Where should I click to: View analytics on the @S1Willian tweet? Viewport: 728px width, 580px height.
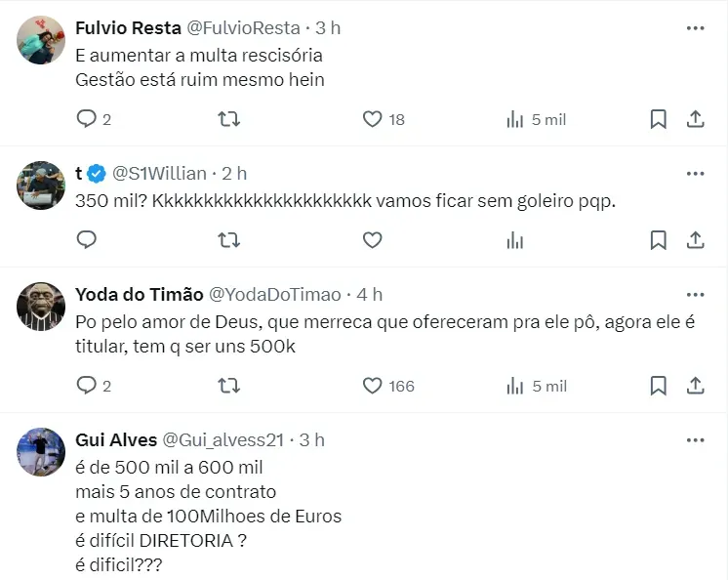(x=515, y=239)
